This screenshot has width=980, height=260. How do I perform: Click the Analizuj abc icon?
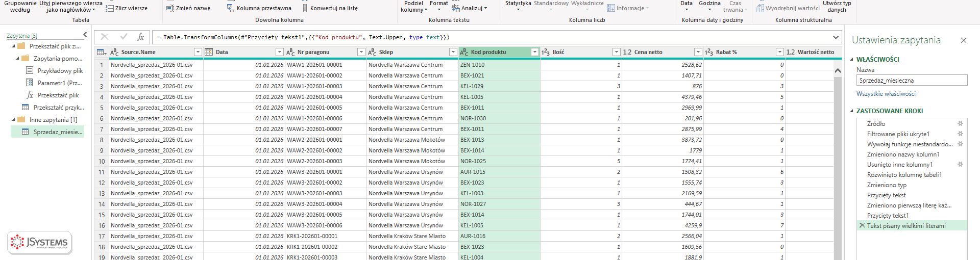455,8
